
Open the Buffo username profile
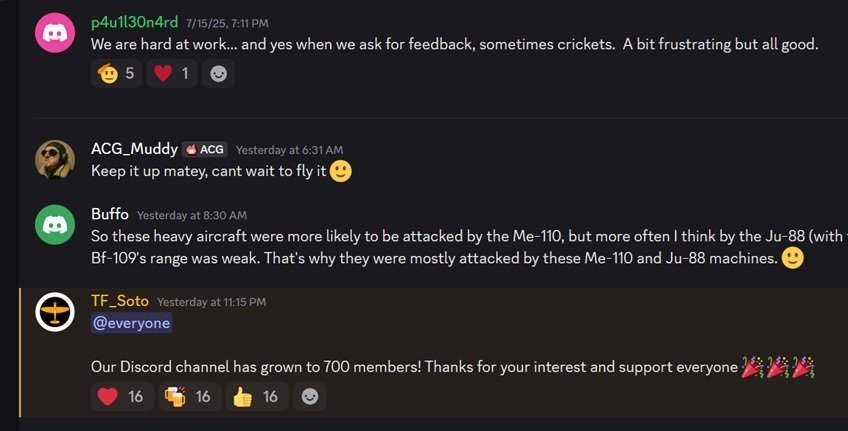(109, 214)
